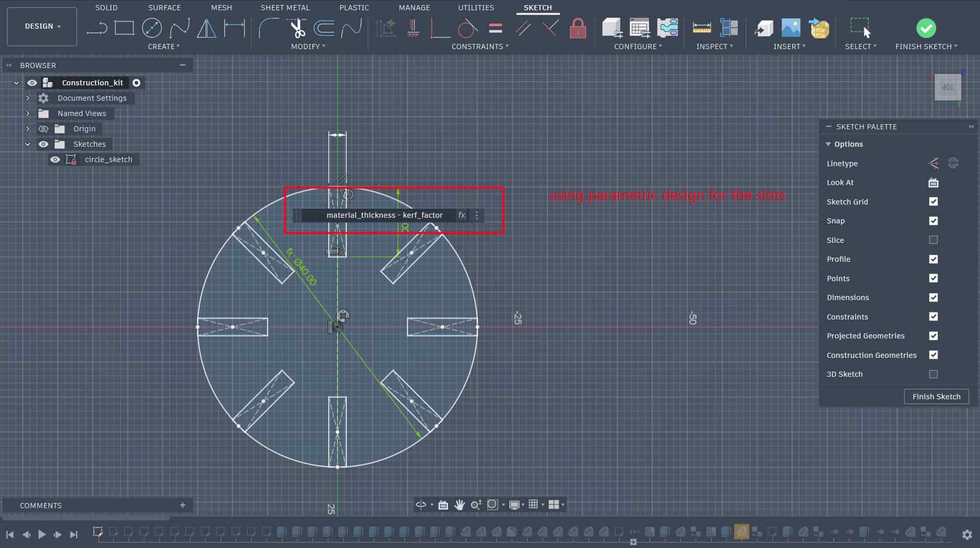This screenshot has height=548, width=980.
Task: Activate the Pan hand tool
Action: (x=459, y=505)
